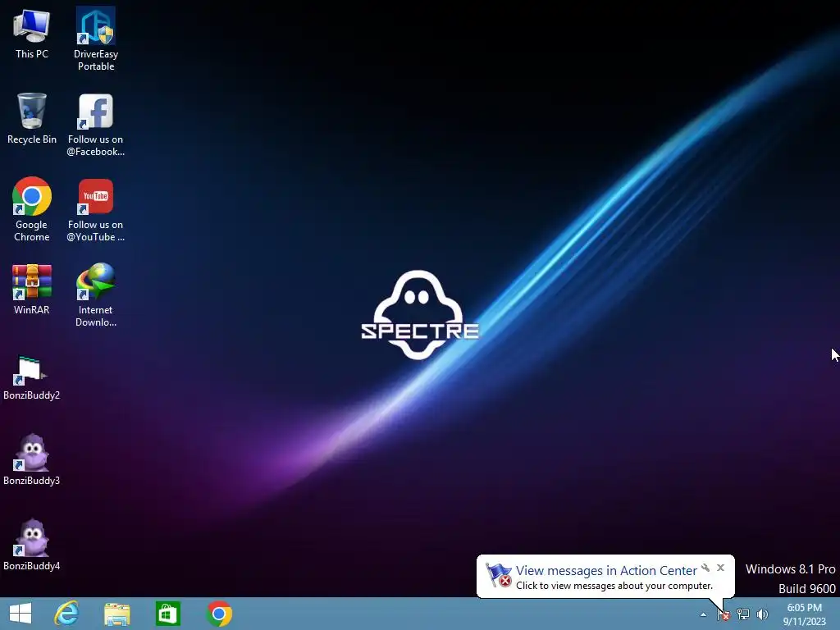Screen dimensions: 840x630
Task: Select the Follow us on Facebook shortcut
Action: [x=96, y=125]
